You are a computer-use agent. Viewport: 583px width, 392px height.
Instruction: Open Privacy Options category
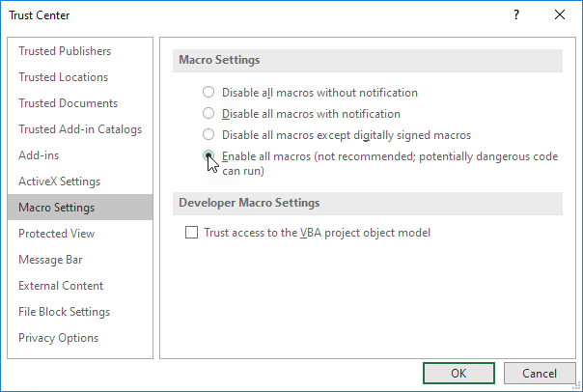[x=58, y=338]
